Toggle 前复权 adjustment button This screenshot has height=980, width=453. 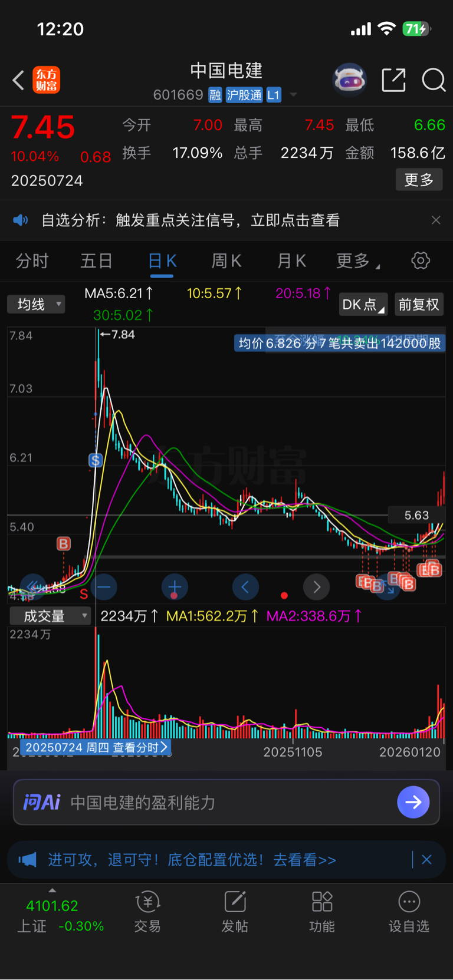point(419,304)
